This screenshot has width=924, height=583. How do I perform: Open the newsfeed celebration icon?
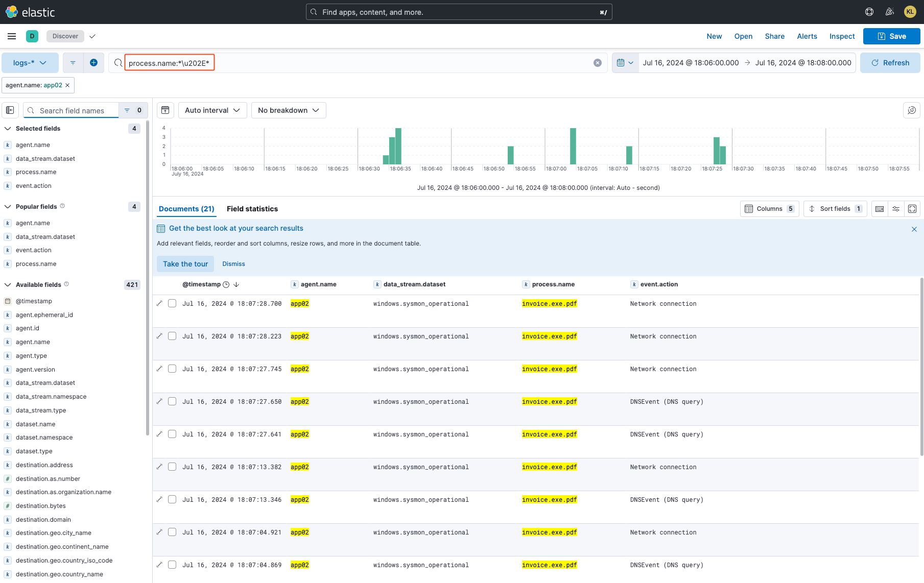click(890, 12)
